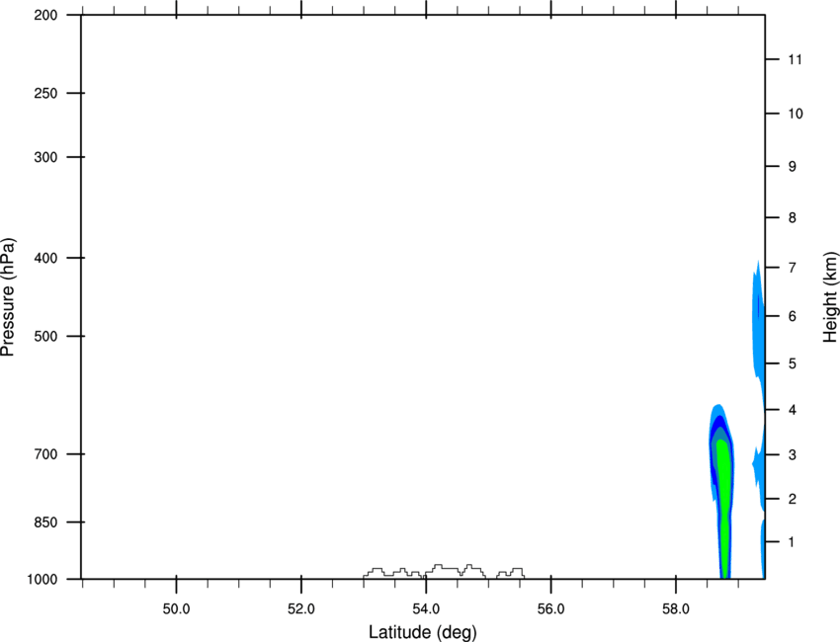
Task: Click the 10 km height label
Action: [x=796, y=114]
